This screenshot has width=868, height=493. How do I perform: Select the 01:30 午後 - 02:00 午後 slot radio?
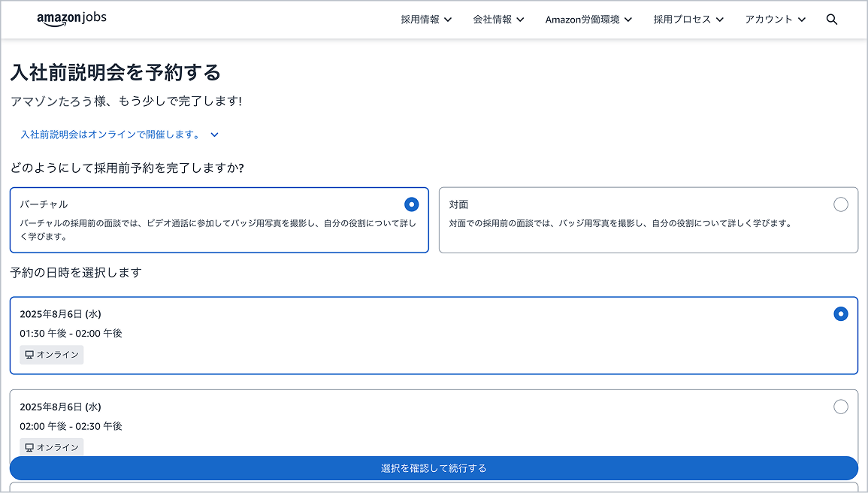tap(840, 313)
